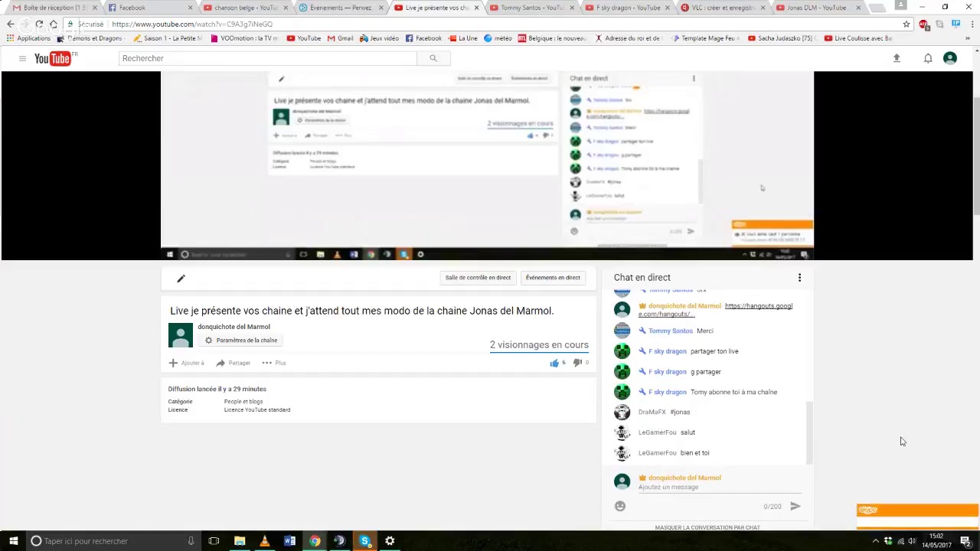The image size is (980, 551).
Task: Open Word from the taskbar
Action: (289, 541)
